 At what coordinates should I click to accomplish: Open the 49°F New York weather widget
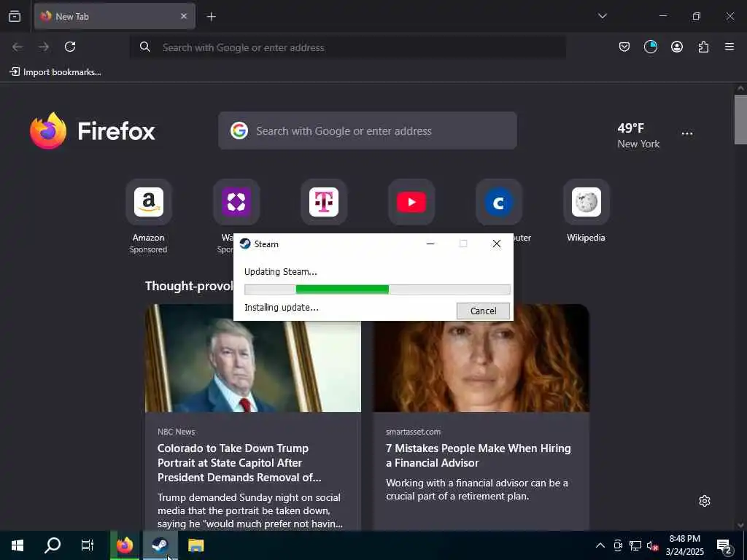[x=638, y=135]
